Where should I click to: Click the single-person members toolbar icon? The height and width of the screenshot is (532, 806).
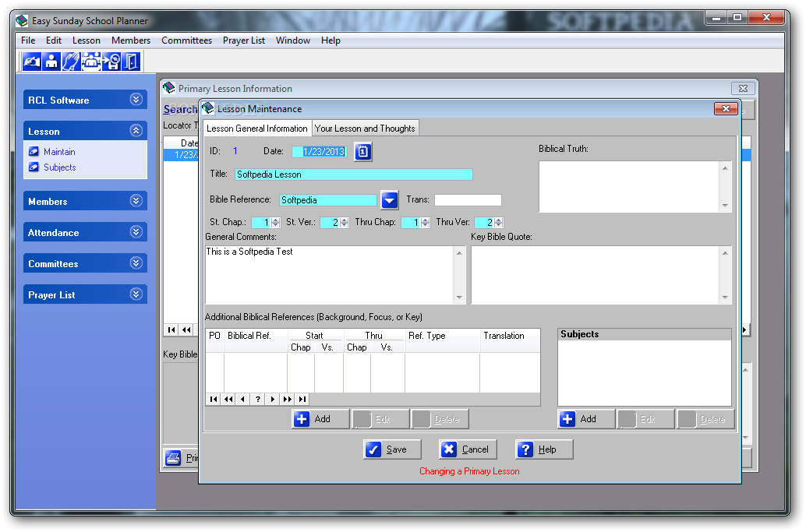pyautogui.click(x=51, y=62)
